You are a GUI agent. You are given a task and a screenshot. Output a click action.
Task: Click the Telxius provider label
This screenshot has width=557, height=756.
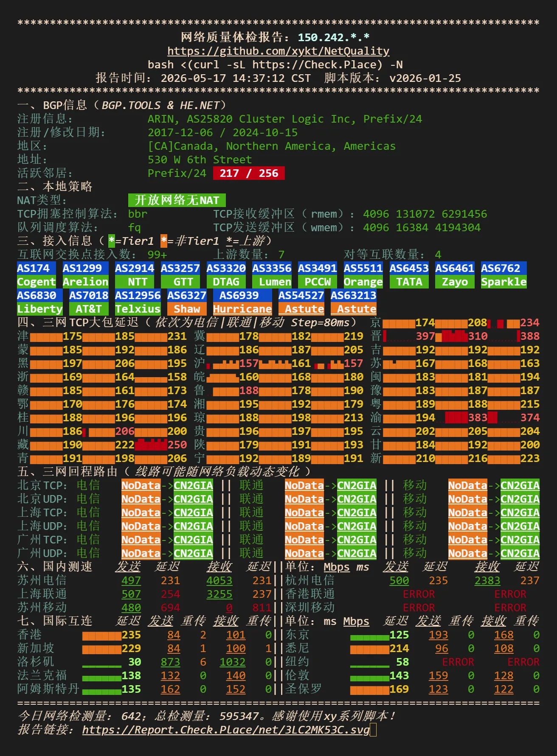pos(138,309)
